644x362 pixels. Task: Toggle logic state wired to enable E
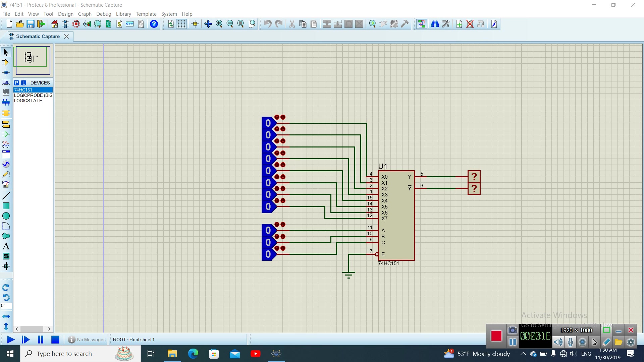tap(268, 254)
